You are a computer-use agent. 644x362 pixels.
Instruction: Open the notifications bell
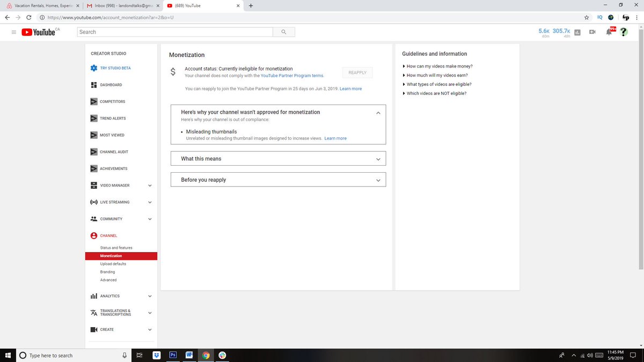click(610, 32)
